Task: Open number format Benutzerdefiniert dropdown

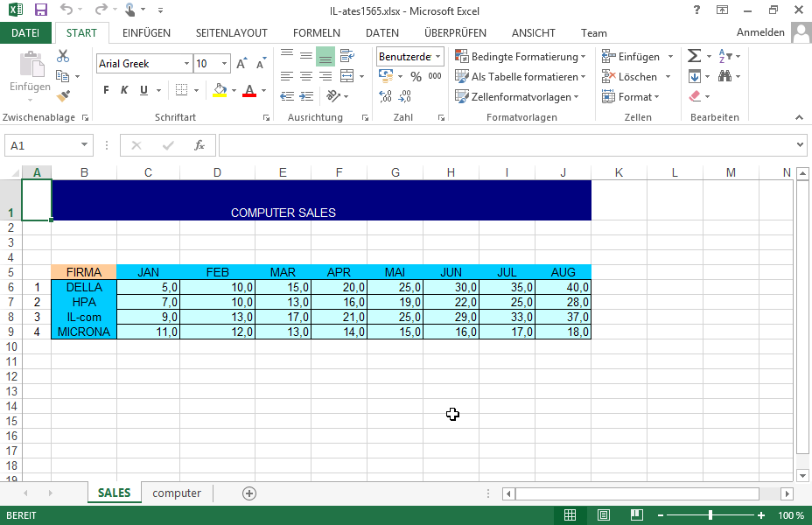Action: pyautogui.click(x=438, y=56)
